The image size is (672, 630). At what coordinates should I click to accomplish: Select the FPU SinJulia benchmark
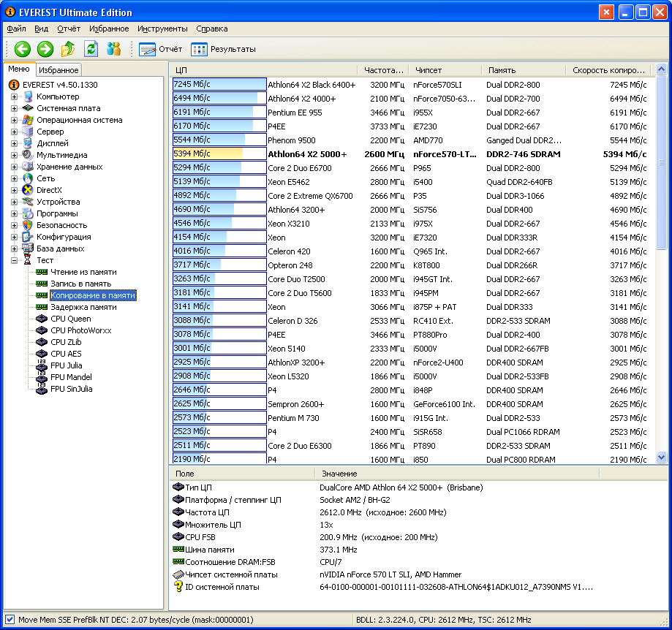71,389
